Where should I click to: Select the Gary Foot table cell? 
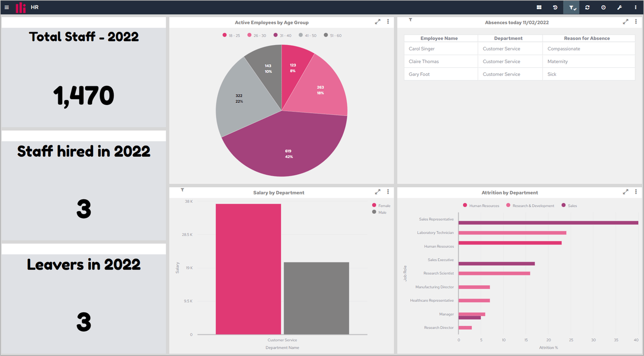point(441,74)
